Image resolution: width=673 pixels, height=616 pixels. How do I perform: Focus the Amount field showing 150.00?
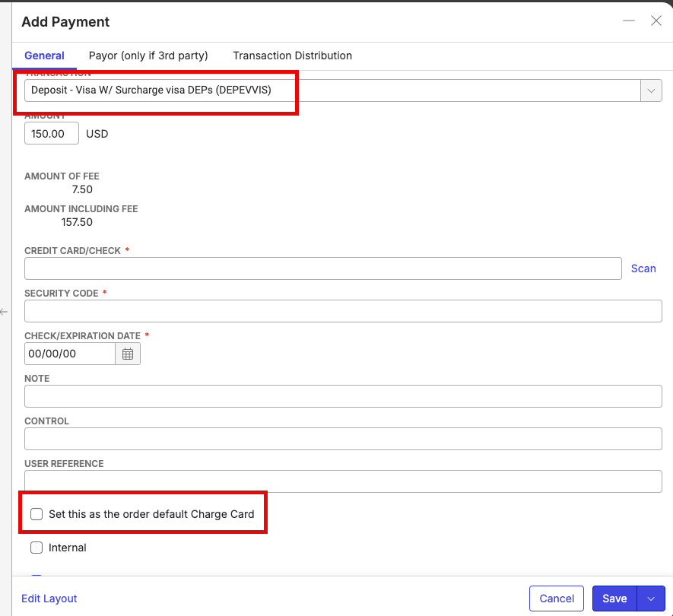pos(52,134)
